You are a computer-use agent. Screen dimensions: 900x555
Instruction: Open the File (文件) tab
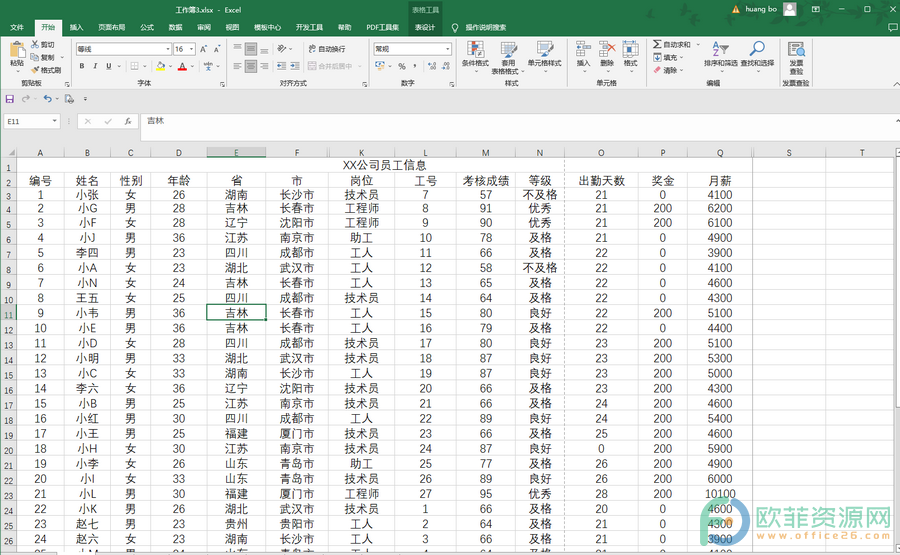pyautogui.click(x=17, y=27)
